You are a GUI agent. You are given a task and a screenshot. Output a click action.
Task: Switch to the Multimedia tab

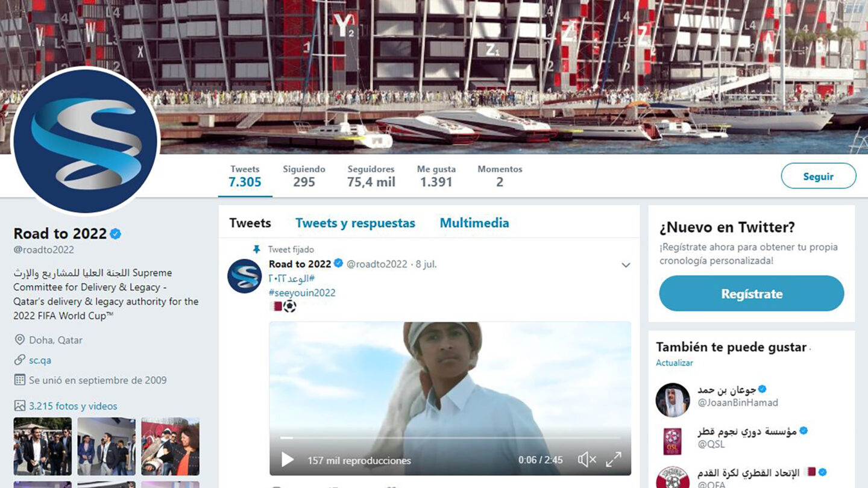click(474, 223)
